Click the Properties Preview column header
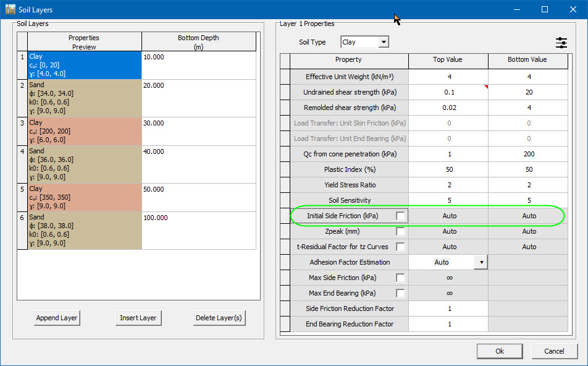The width and height of the screenshot is (588, 366). [x=85, y=41]
